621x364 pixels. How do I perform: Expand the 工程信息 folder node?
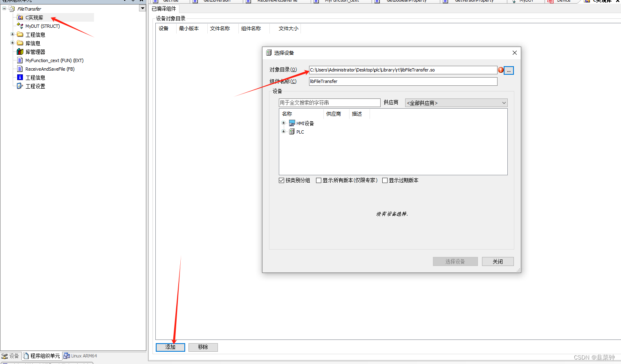click(x=12, y=34)
